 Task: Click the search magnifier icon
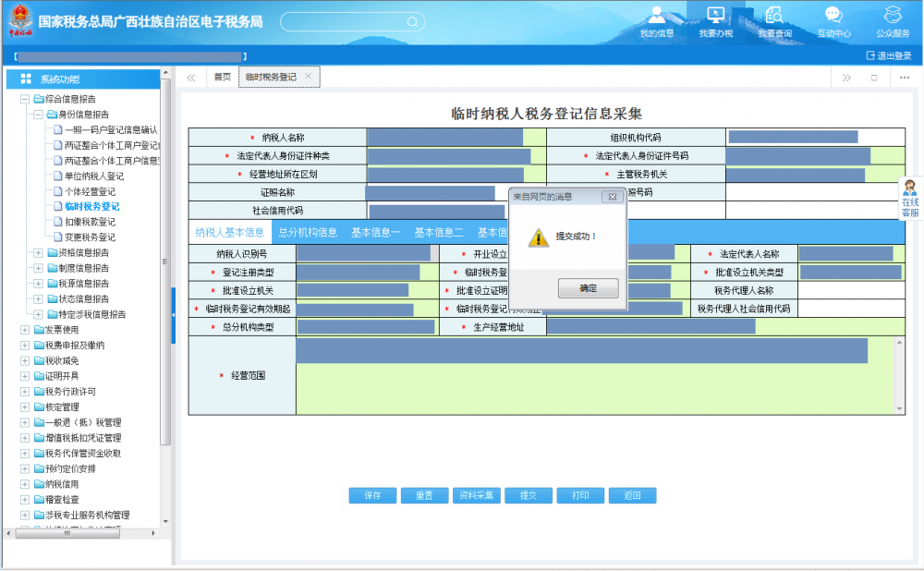tap(411, 21)
